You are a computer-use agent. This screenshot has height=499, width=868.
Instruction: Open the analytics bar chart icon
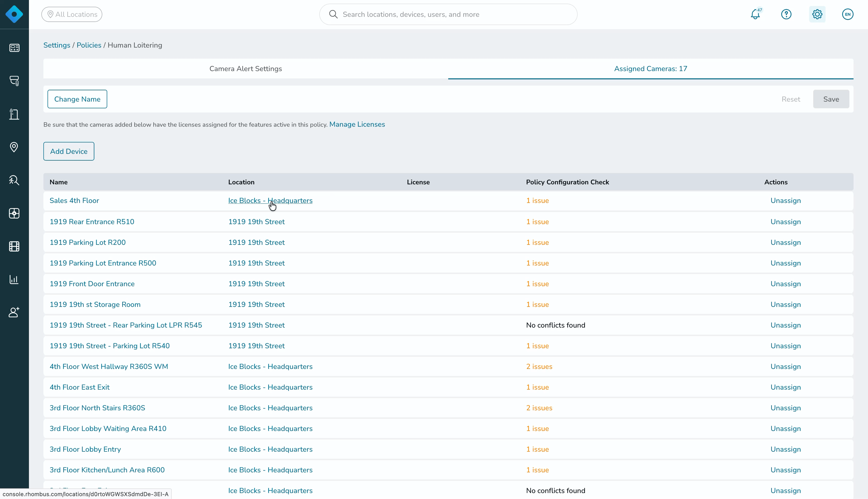click(x=14, y=279)
